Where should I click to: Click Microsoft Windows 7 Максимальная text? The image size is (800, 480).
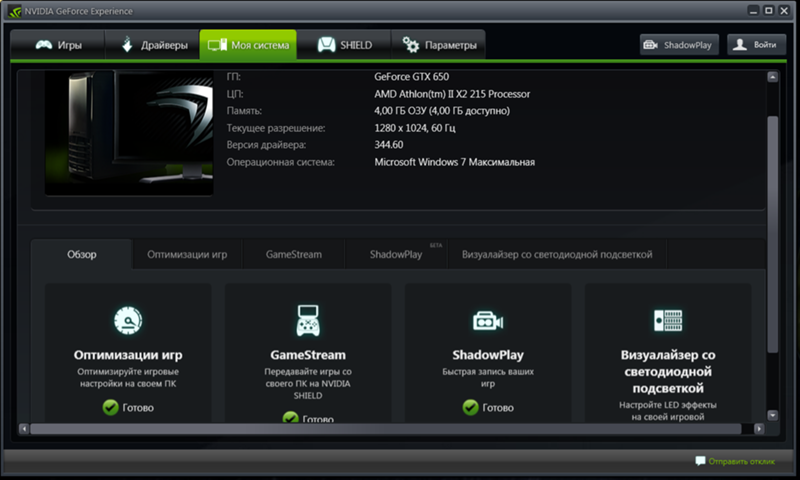coord(455,162)
